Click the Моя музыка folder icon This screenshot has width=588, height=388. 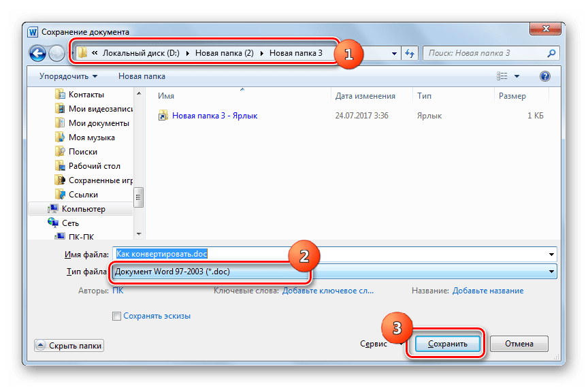pyautogui.click(x=60, y=137)
